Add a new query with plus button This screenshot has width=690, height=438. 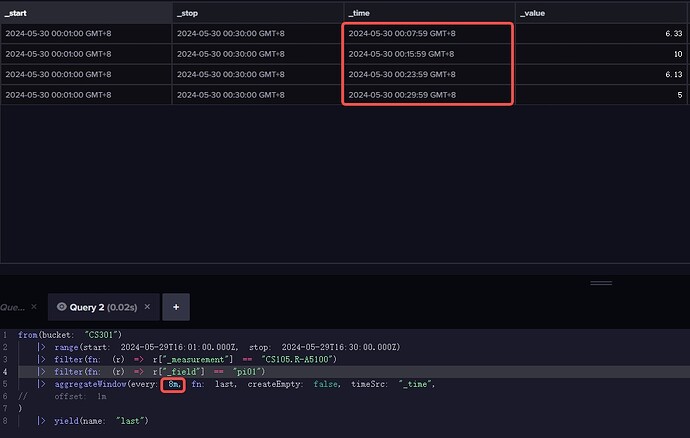coord(176,307)
